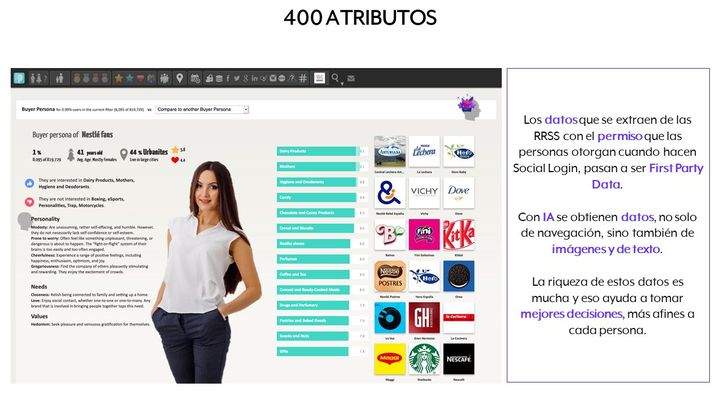Click the first medal icon in toolbar
This screenshot has height=405, width=720.
[76, 79]
